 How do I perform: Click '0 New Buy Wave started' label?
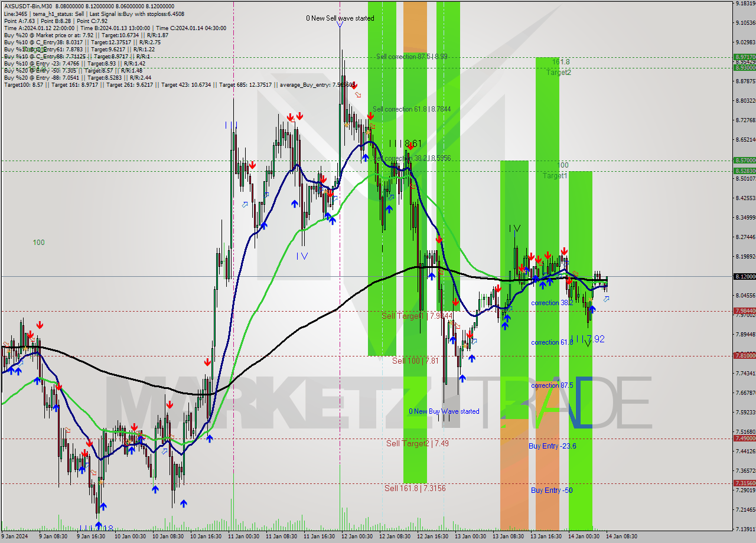[444, 411]
